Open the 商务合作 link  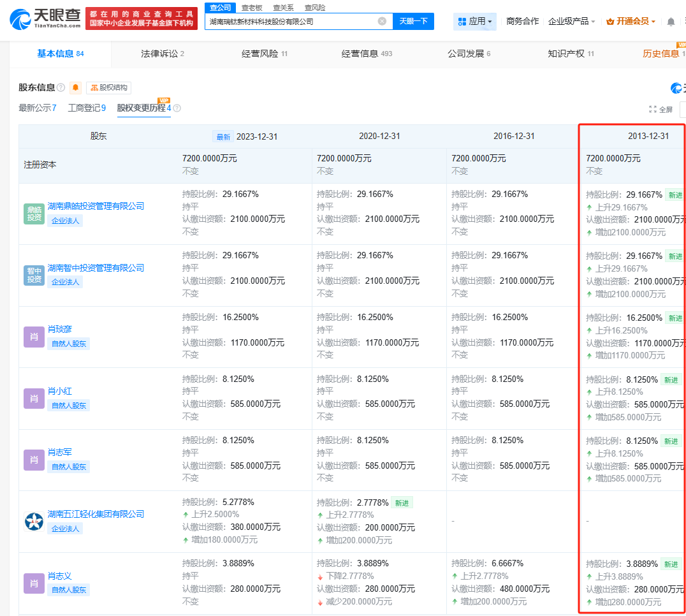(x=522, y=22)
